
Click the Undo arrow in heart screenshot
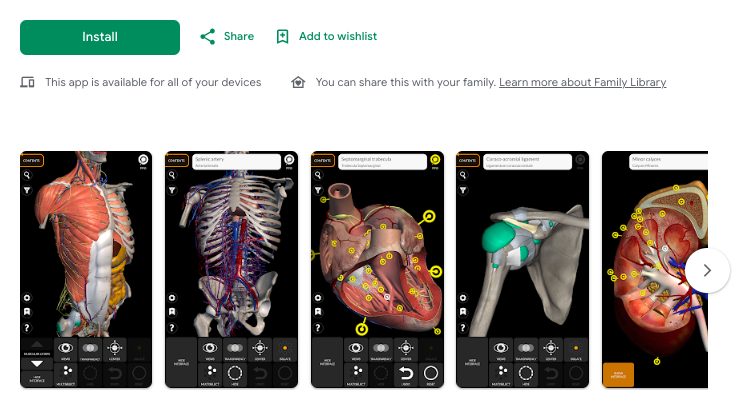coord(406,373)
